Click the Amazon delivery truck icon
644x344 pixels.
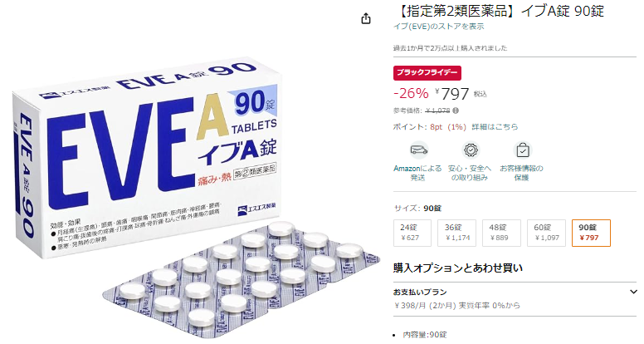coord(418,150)
